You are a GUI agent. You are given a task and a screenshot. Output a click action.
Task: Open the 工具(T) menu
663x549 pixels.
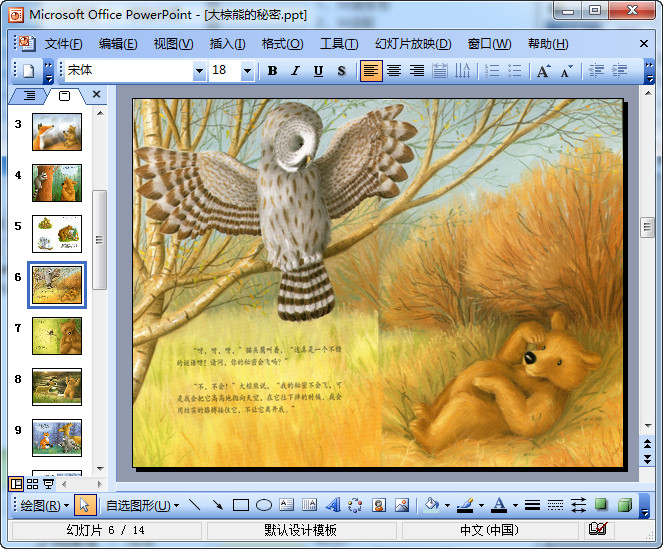[x=339, y=44]
